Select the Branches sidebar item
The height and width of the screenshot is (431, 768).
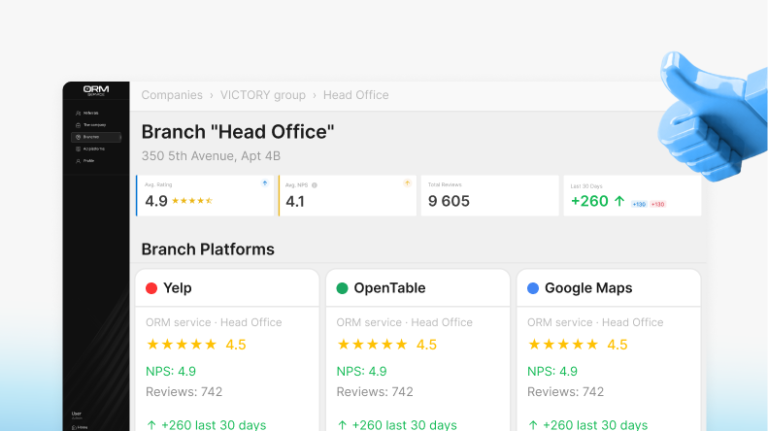96,137
